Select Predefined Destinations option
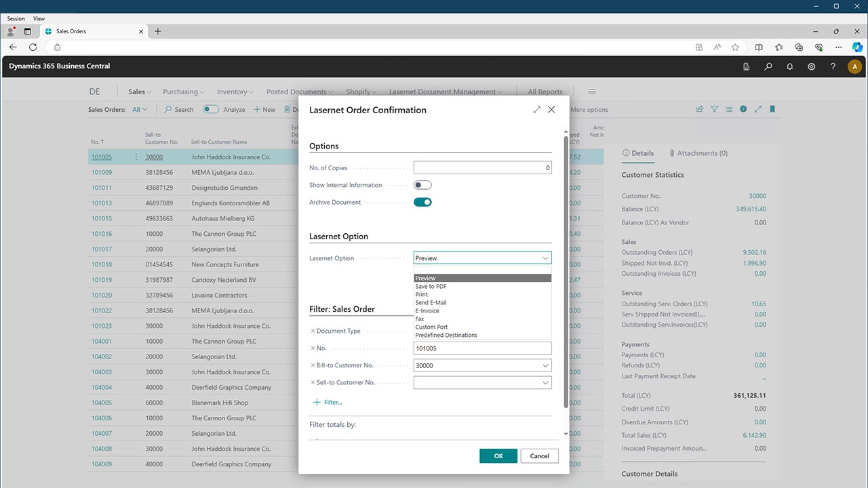Viewport: 868px width, 488px height. (482, 335)
